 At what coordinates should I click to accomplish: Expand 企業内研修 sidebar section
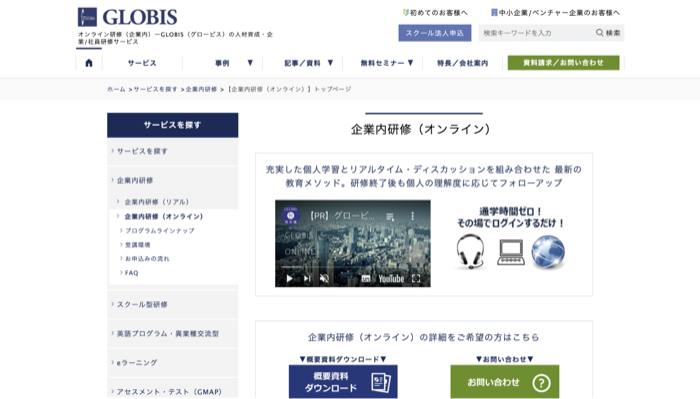click(172, 180)
